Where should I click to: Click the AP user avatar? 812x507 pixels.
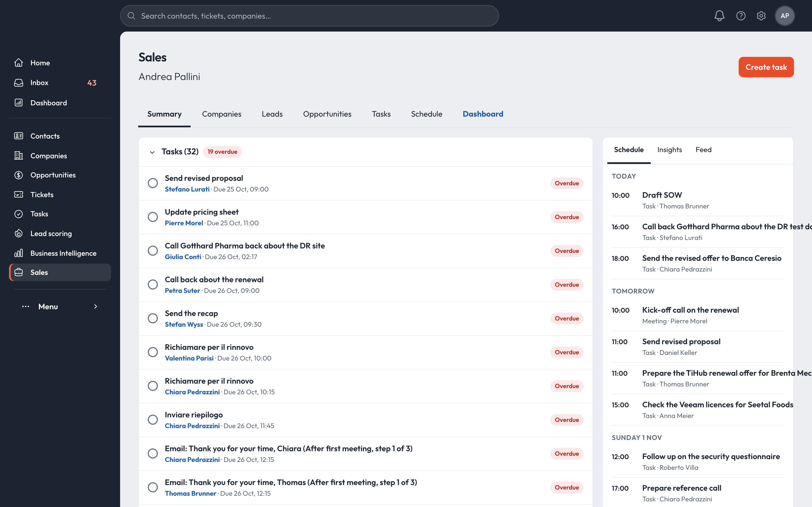click(x=784, y=16)
